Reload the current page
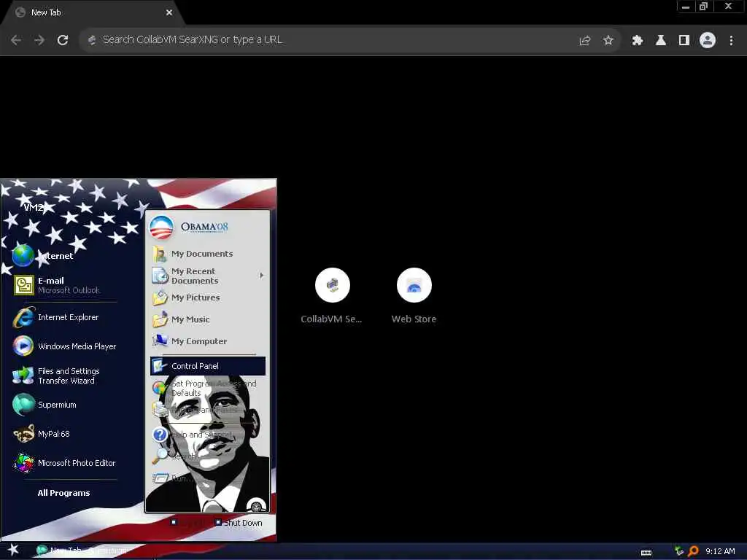This screenshot has width=747, height=560. click(63, 40)
